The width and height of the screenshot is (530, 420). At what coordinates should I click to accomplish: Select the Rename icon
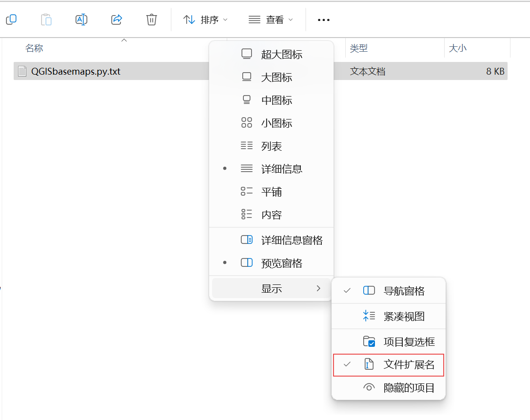(x=81, y=20)
